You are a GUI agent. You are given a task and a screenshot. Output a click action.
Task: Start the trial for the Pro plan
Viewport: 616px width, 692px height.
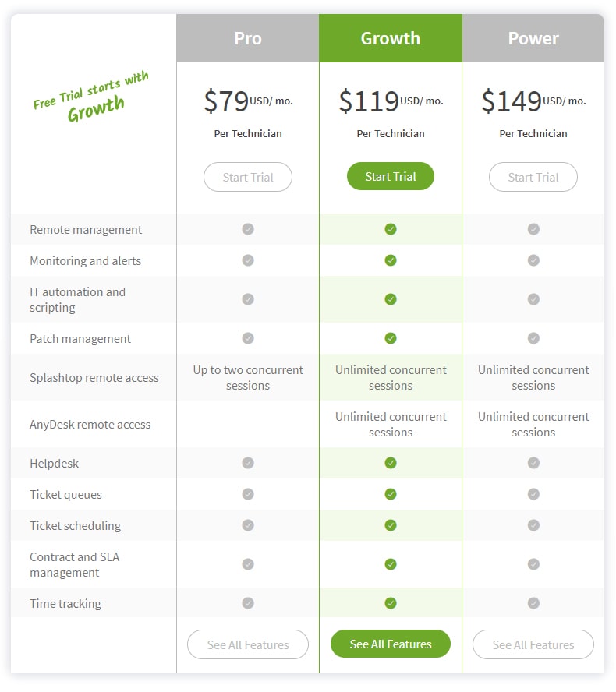coord(248,177)
